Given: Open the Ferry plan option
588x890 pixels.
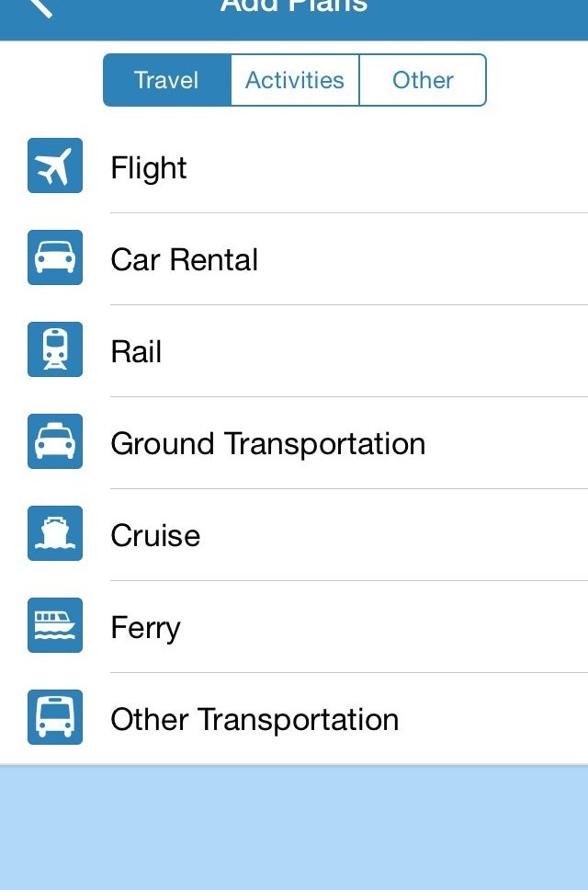Looking at the screenshot, I should coord(145,627).
